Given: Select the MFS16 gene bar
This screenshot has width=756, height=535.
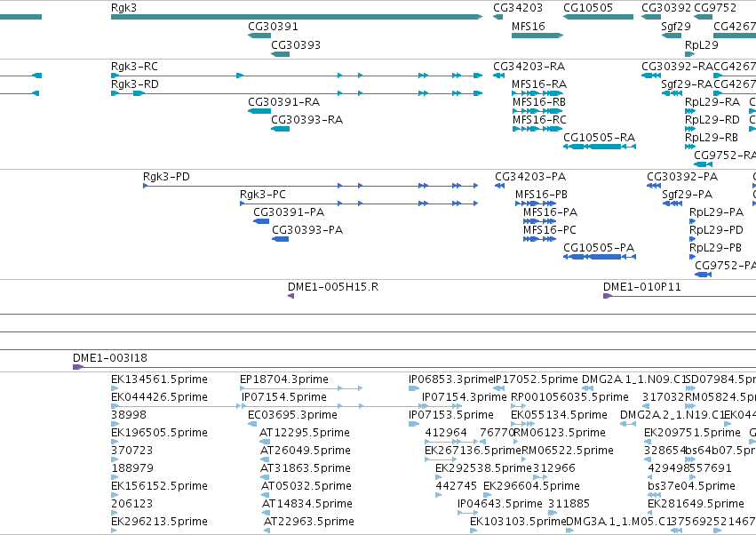Looking at the screenshot, I should [x=537, y=36].
